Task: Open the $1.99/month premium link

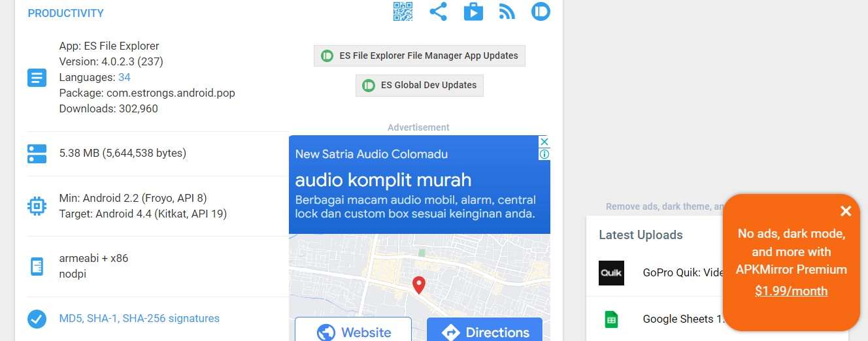Action: tap(791, 291)
